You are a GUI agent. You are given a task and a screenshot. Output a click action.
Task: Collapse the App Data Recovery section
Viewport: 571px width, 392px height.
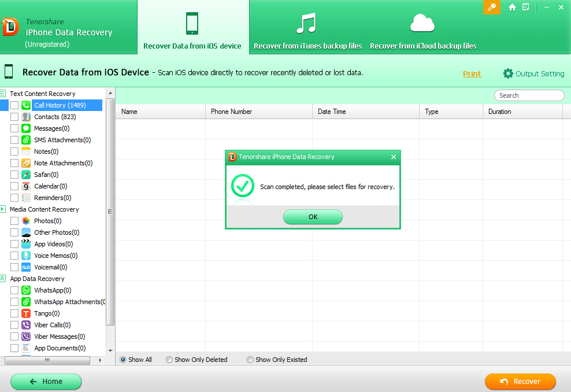tap(3, 279)
